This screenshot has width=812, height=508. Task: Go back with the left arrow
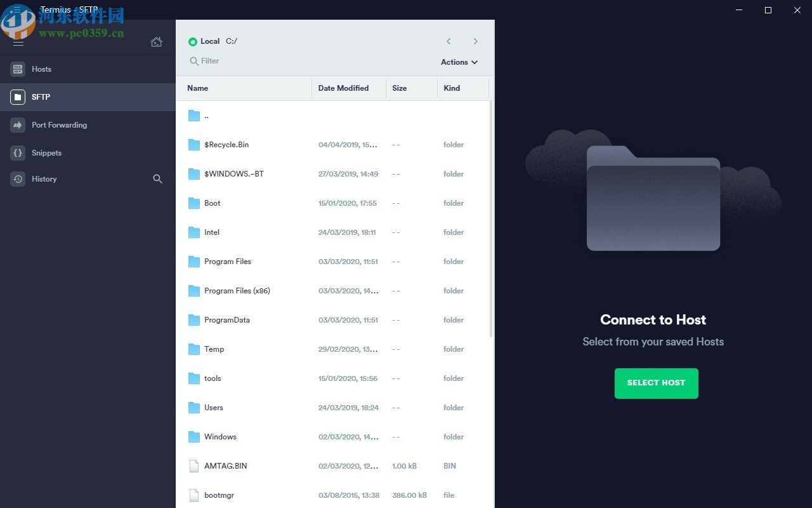(449, 41)
